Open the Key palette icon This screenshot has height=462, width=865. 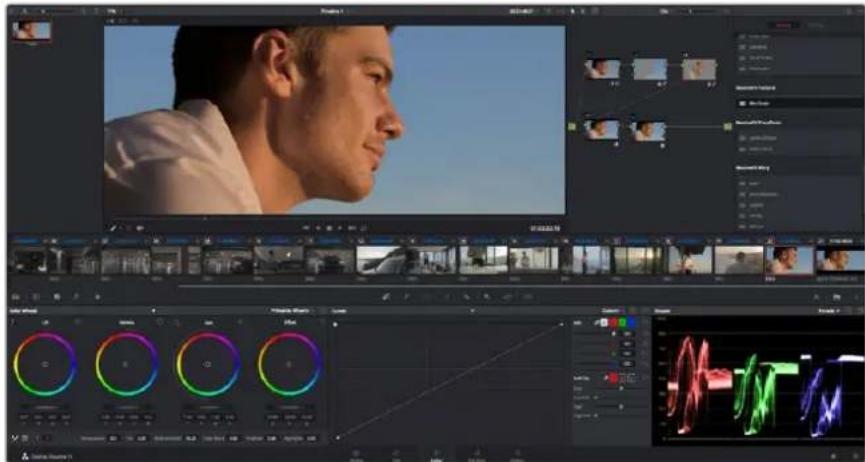487,297
